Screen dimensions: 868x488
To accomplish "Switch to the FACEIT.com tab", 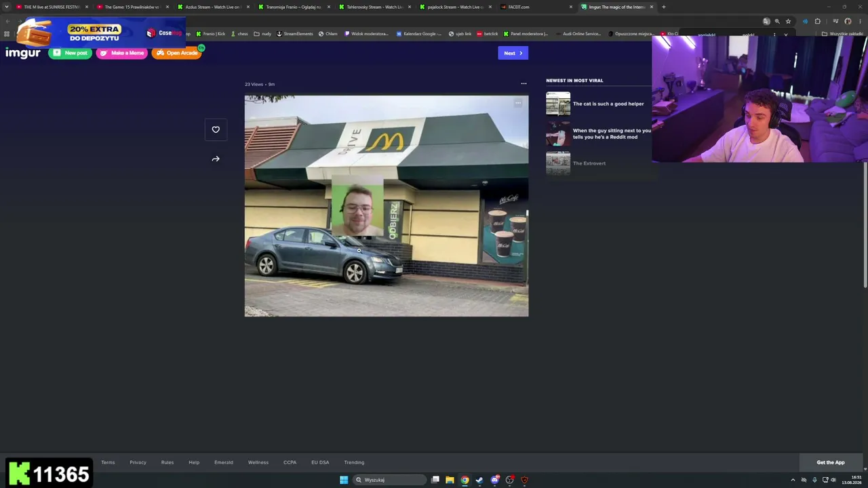I will coord(536,7).
